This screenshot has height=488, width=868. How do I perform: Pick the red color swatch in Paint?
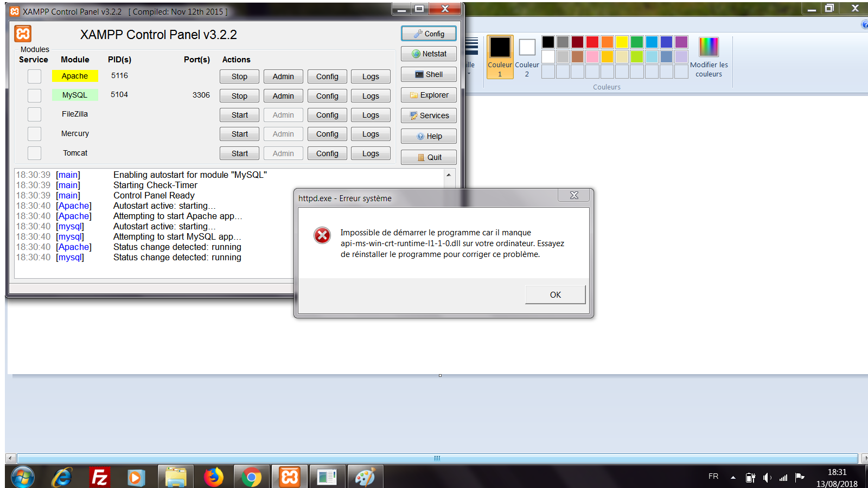click(x=592, y=42)
